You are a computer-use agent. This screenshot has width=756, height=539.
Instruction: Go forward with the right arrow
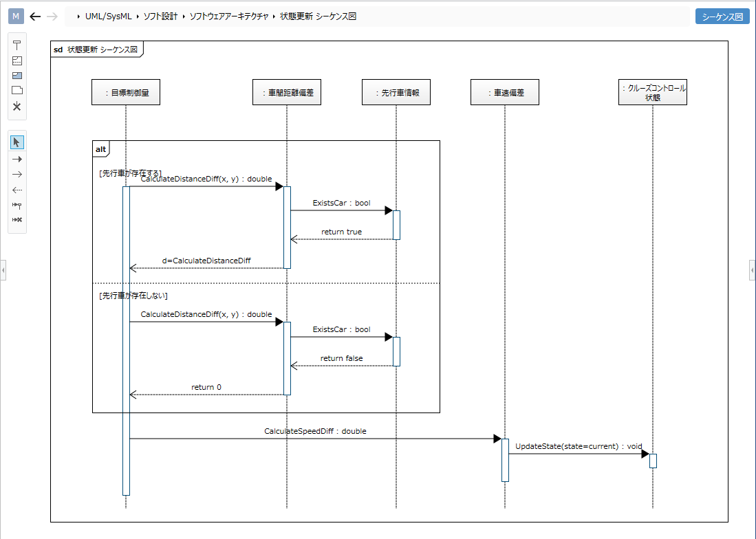click(52, 16)
